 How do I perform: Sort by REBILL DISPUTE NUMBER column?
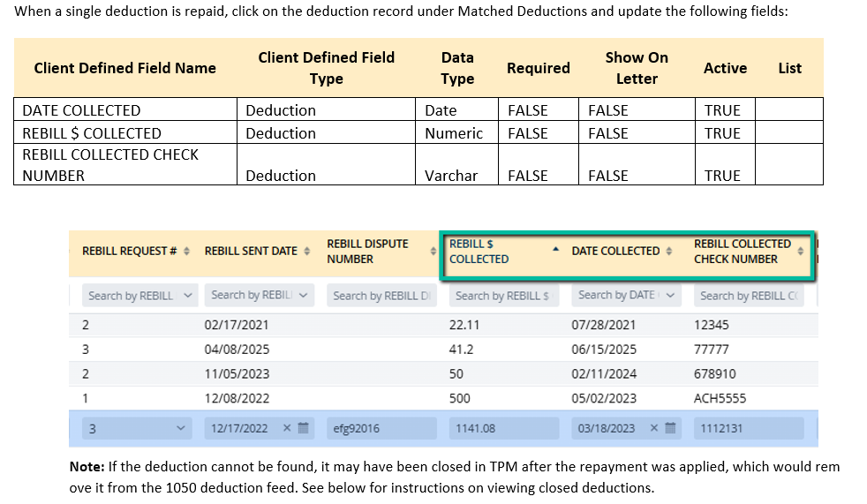tap(433, 252)
